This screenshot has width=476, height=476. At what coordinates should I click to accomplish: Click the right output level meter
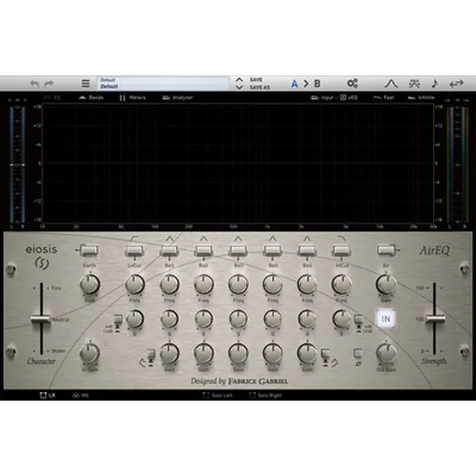(457, 164)
